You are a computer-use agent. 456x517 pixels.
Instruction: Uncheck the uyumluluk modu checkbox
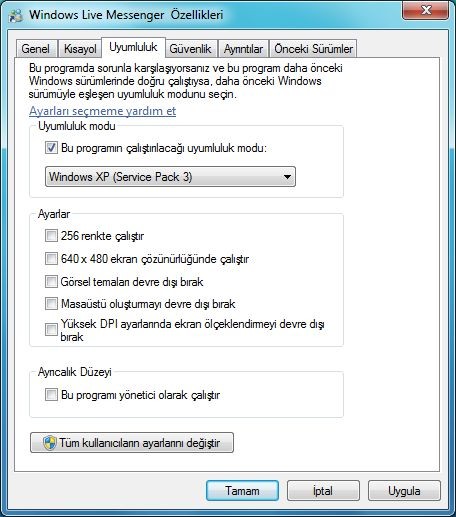pyautogui.click(x=51, y=148)
